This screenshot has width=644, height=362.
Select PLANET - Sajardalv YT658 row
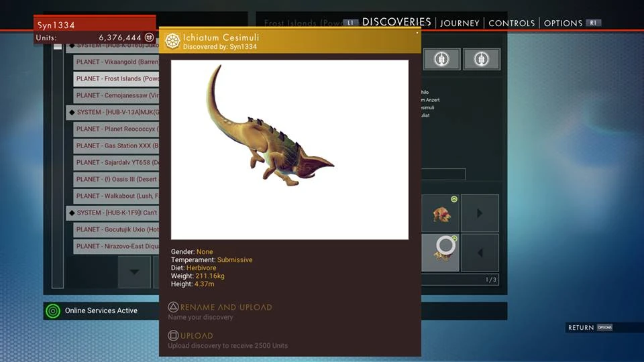click(x=116, y=163)
